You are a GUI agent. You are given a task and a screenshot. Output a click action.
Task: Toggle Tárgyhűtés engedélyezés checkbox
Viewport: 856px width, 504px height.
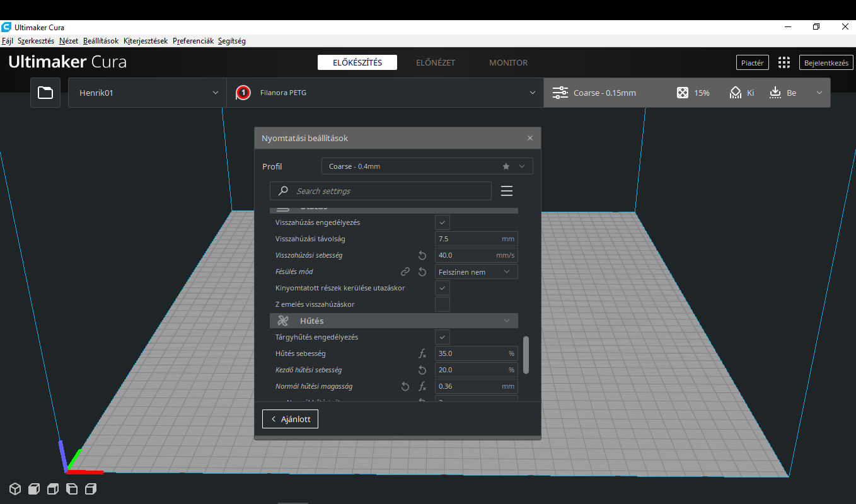click(x=442, y=337)
